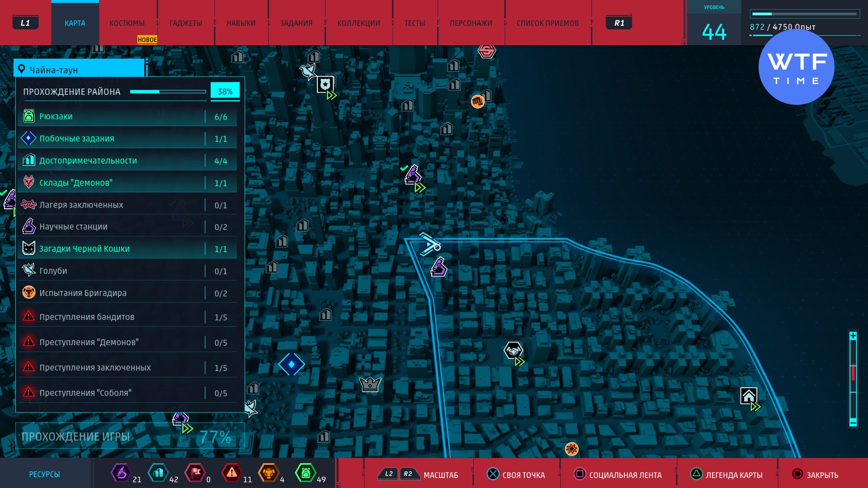Image resolution: width=868 pixels, height=488 pixels.
Task: Select the handshake marker inside the district
Action: tap(513, 350)
